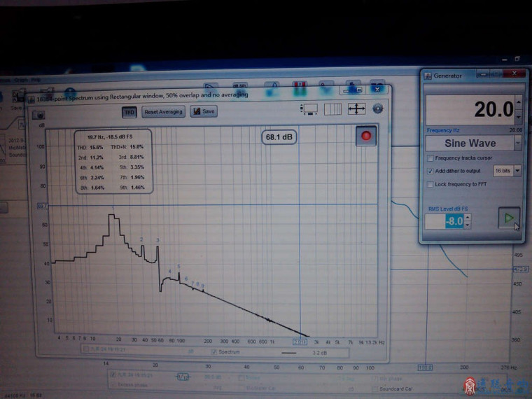Increase generator frequency with up arrow
Image resolution: width=532 pixels, height=399 pixels.
(519, 101)
